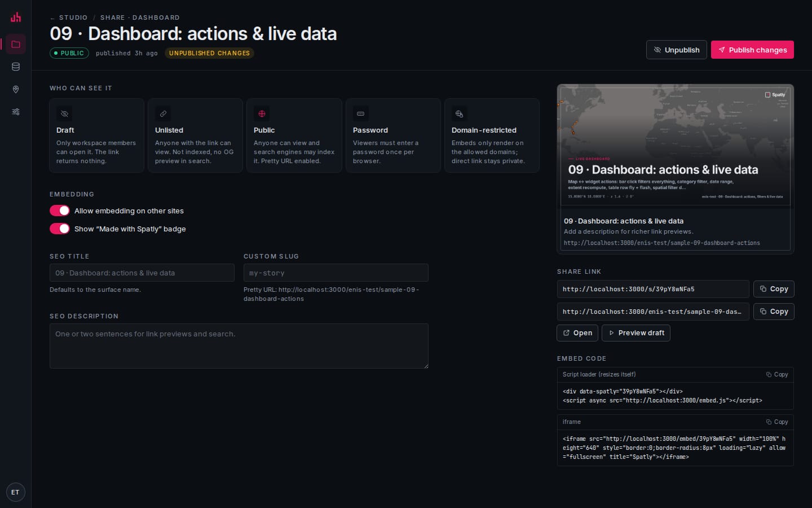This screenshot has width=812, height=508.
Task: Select the Unlisted visibility option
Action: pyautogui.click(x=195, y=135)
